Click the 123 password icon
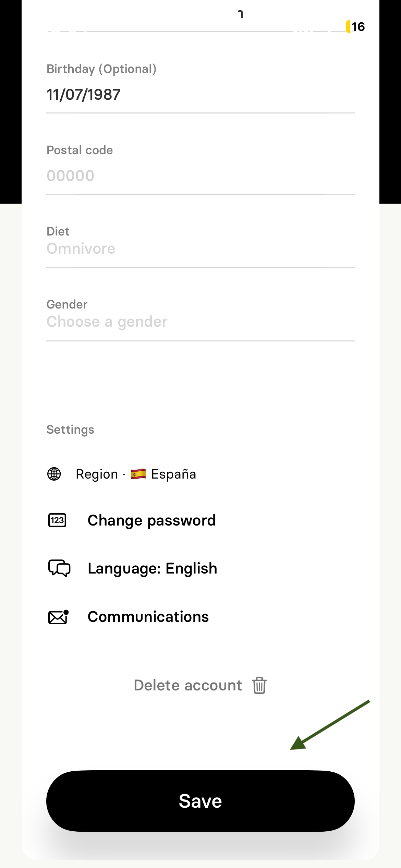401x868 pixels. [57, 520]
